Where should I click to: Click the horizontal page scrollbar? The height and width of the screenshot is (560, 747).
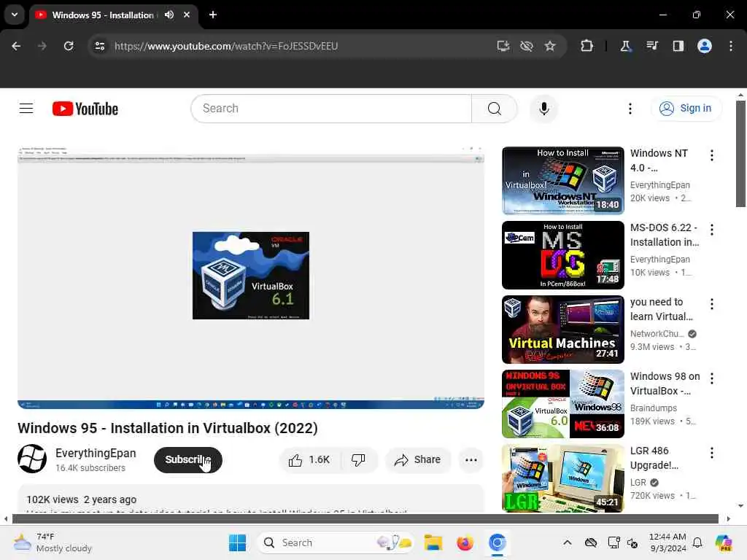[x=365, y=518]
